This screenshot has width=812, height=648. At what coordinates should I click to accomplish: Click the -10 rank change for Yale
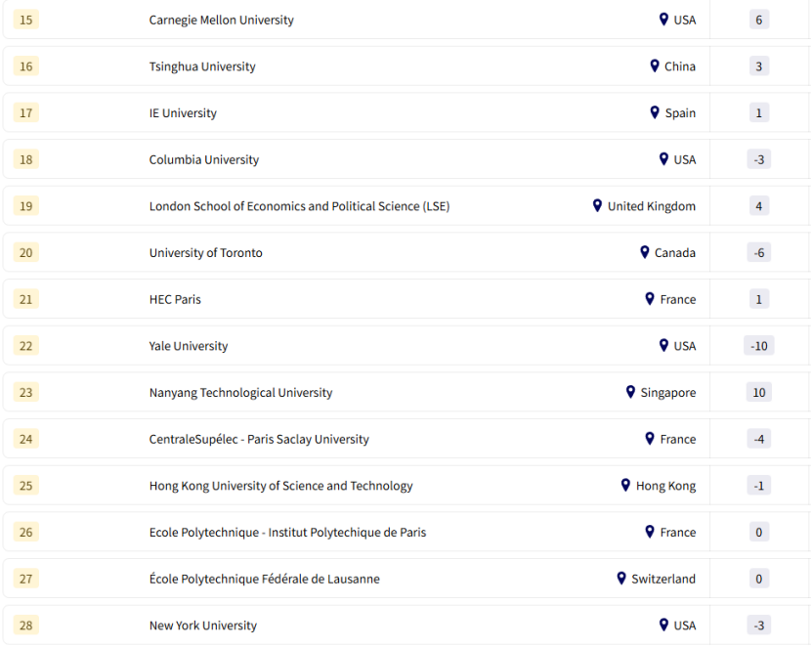758,346
